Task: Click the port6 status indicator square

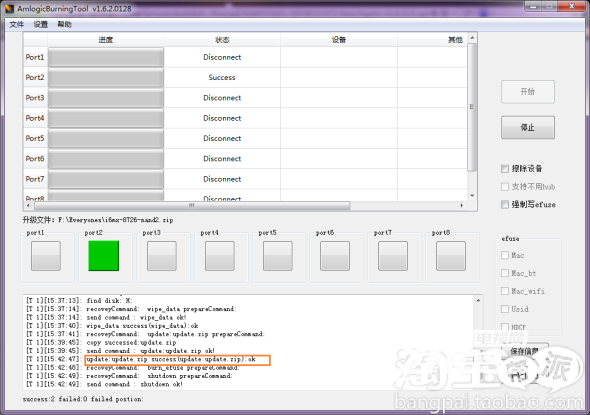Action: coord(335,256)
